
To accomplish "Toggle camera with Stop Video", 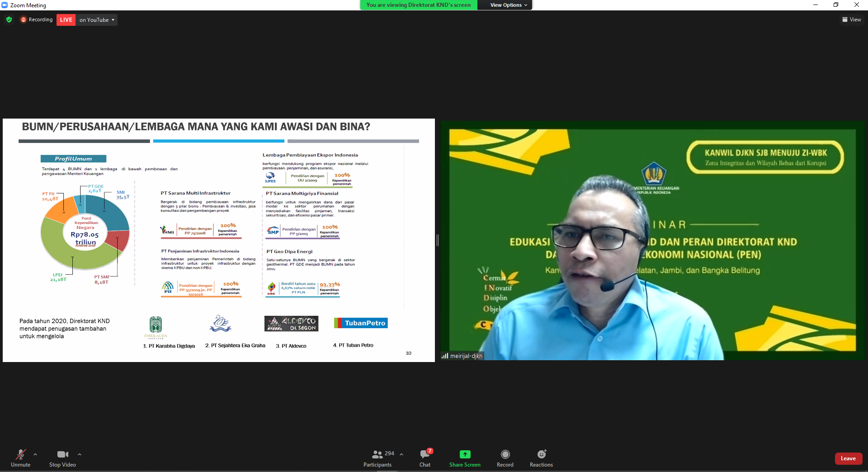I will (62, 454).
